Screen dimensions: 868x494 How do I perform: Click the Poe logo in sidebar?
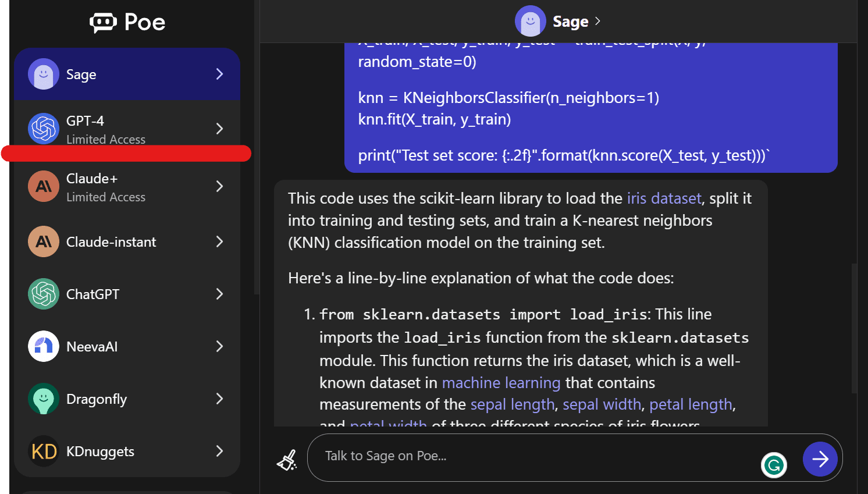(127, 22)
